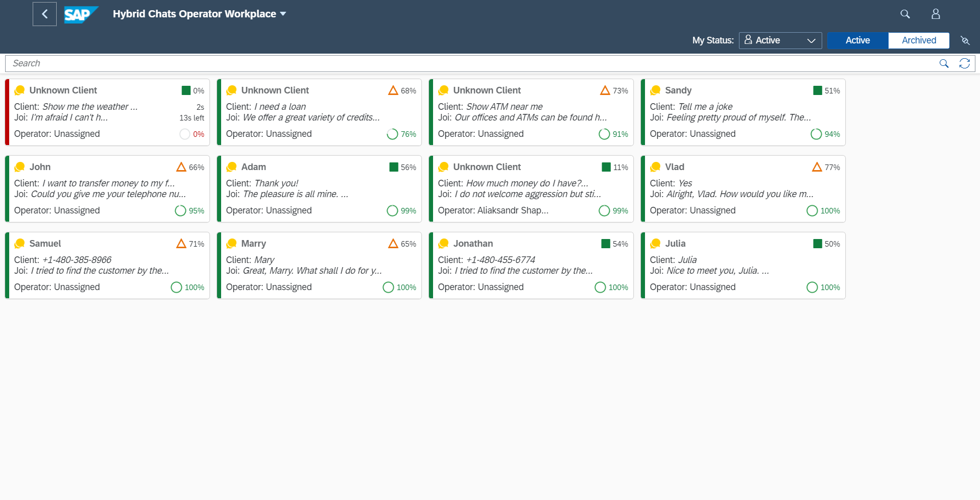Open chat assigned to Aliaksandr Shap...

pyautogui.click(x=531, y=189)
